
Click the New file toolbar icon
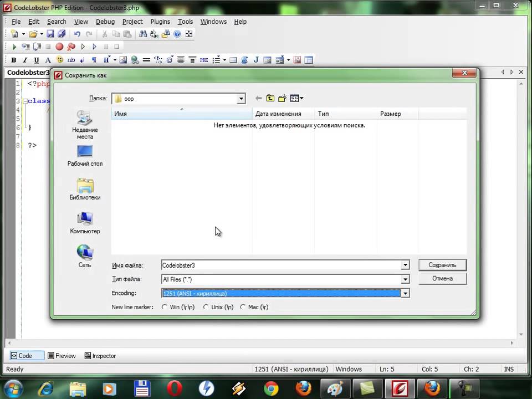click(14, 34)
